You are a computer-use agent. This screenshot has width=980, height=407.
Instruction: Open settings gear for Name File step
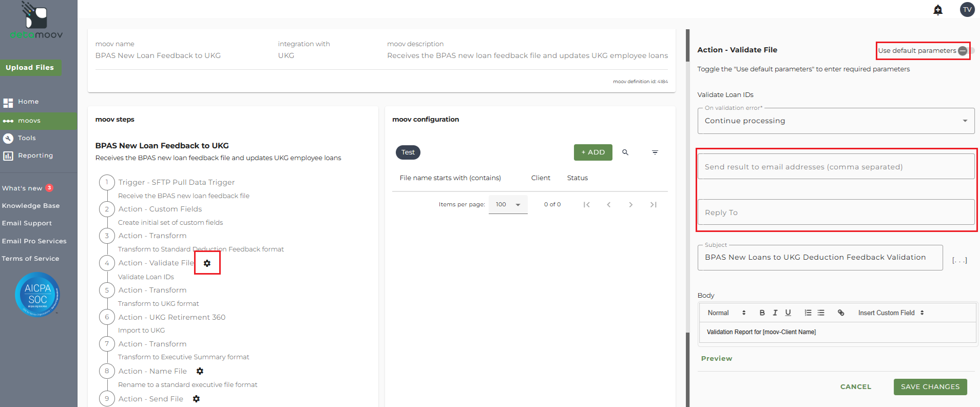[200, 371]
